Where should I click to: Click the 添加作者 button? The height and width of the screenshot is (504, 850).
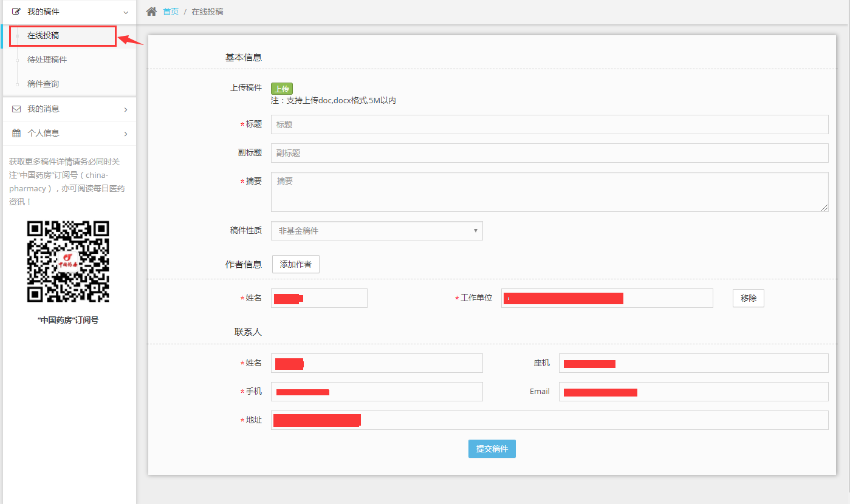point(295,264)
